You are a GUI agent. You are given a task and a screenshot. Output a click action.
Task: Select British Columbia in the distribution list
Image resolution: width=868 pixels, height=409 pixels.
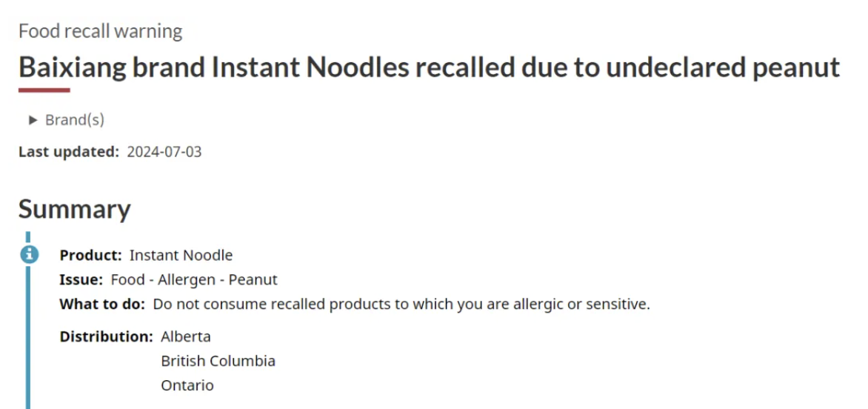[218, 361]
